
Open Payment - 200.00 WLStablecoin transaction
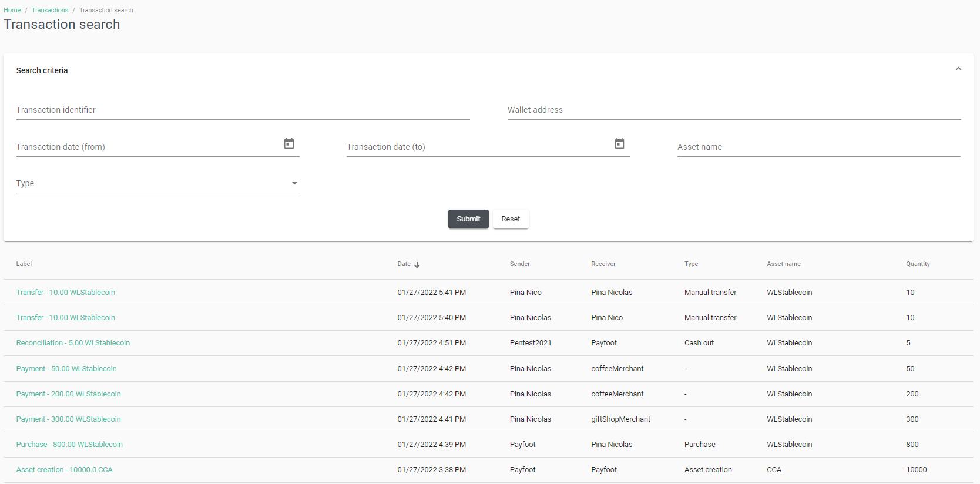69,394
